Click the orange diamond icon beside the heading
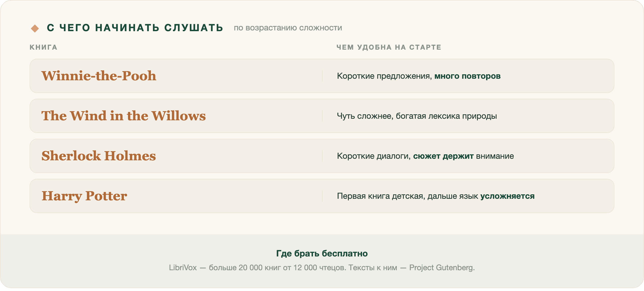This screenshot has width=644, height=291. pyautogui.click(x=35, y=28)
